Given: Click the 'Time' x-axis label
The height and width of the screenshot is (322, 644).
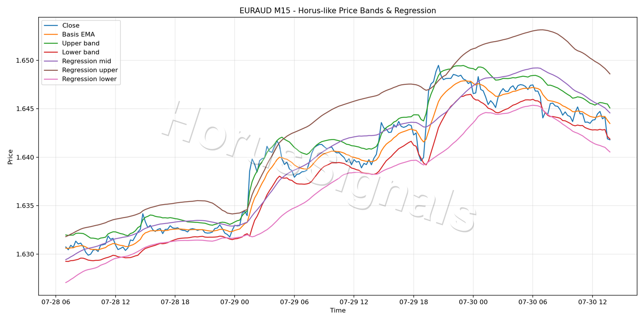Looking at the screenshot, I should [338, 310].
